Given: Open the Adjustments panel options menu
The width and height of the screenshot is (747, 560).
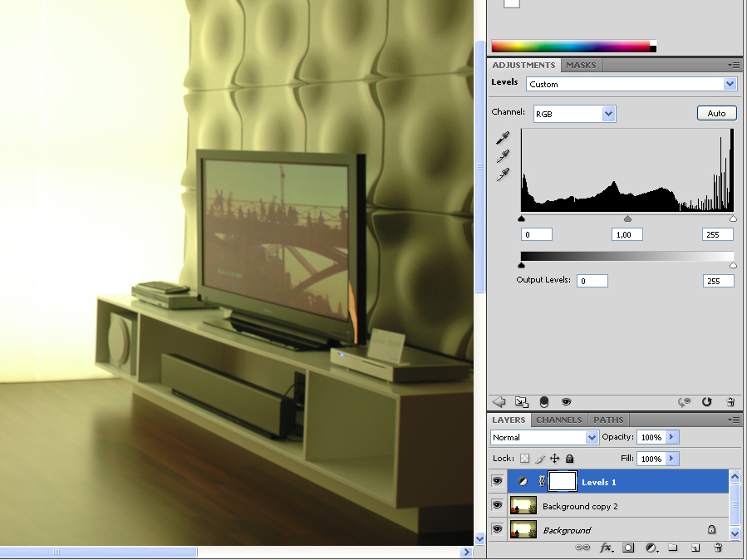Looking at the screenshot, I should (735, 65).
